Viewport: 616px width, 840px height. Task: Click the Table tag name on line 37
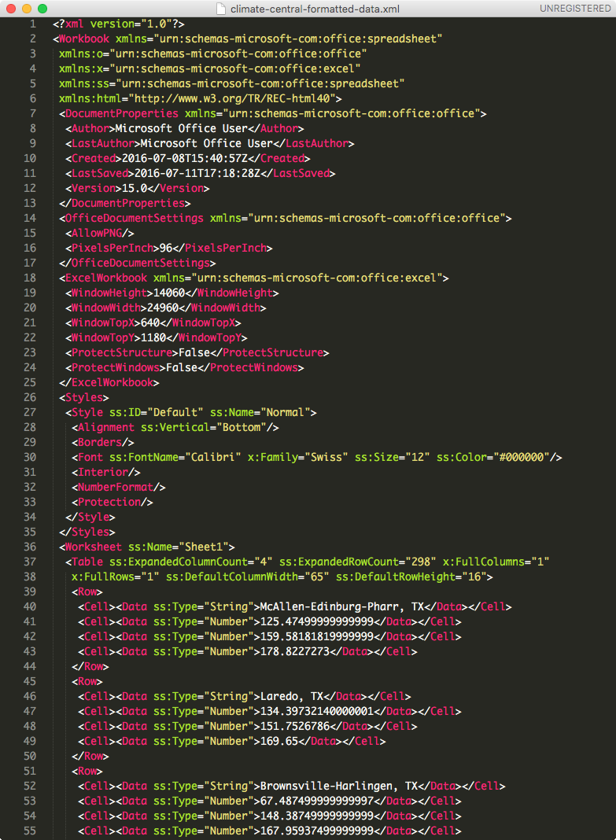(x=87, y=562)
